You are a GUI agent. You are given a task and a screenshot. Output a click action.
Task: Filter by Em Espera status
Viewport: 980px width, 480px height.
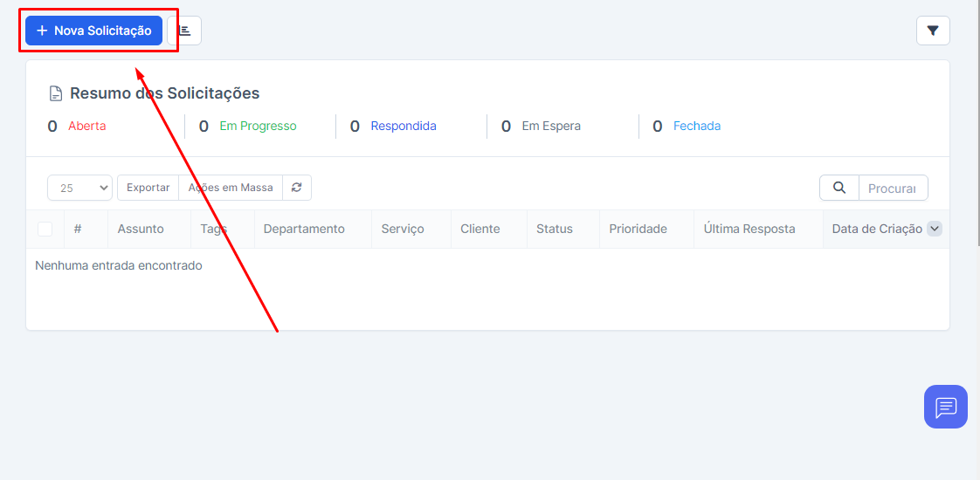point(550,126)
